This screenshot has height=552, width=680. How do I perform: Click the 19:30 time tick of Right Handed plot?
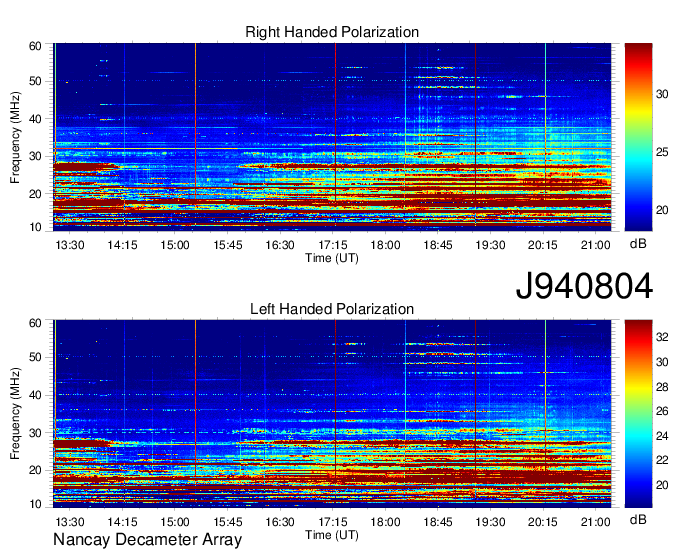[490, 245]
